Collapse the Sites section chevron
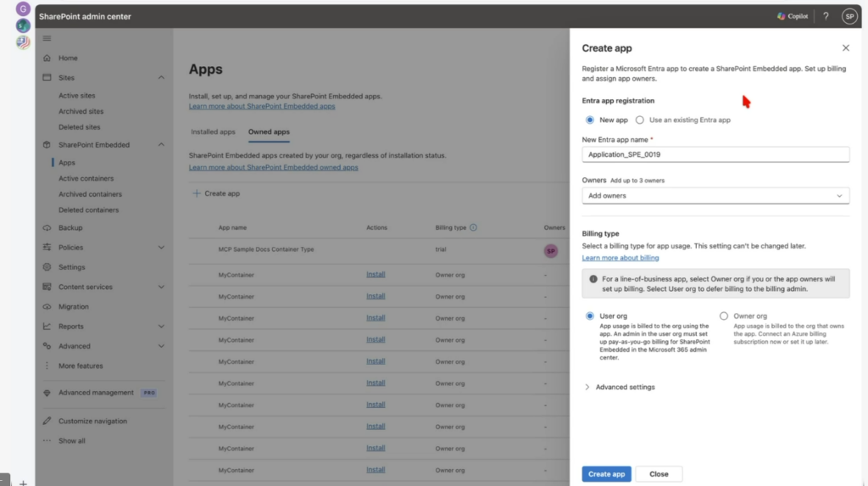Image resolution: width=868 pixels, height=486 pixels. [x=161, y=77]
